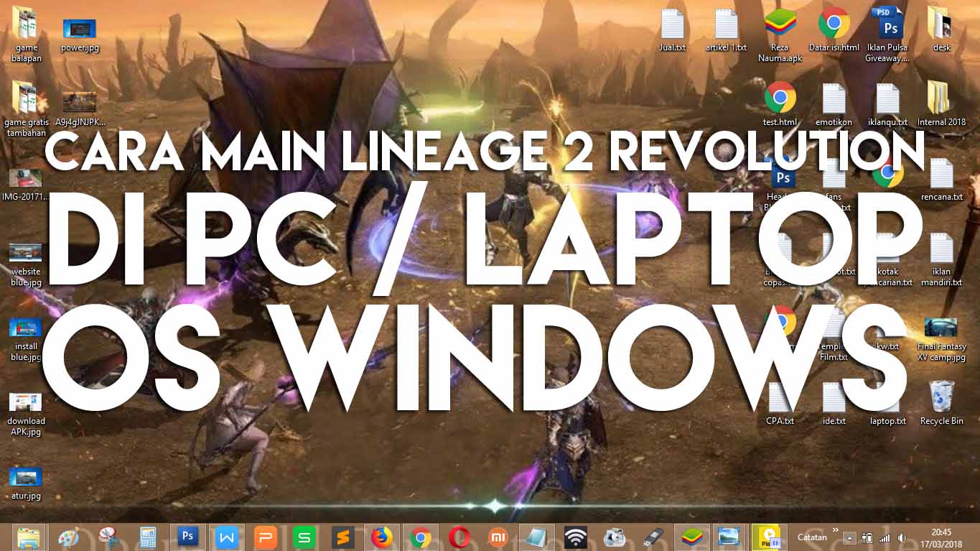
Task: Select atur.jpg desktop icon
Action: point(26,483)
